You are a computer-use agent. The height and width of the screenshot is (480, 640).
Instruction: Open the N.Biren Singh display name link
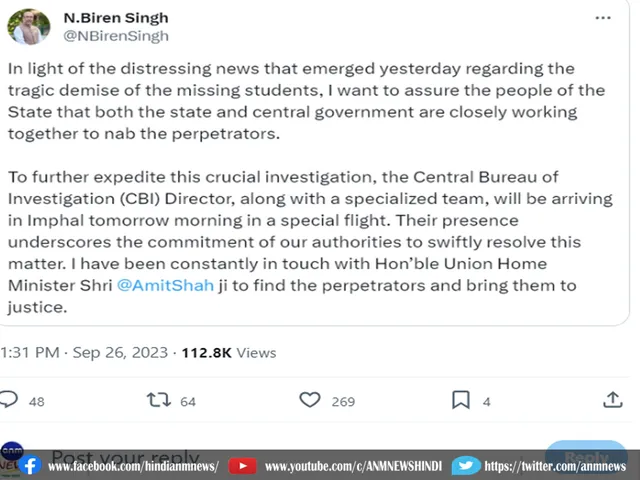point(116,18)
